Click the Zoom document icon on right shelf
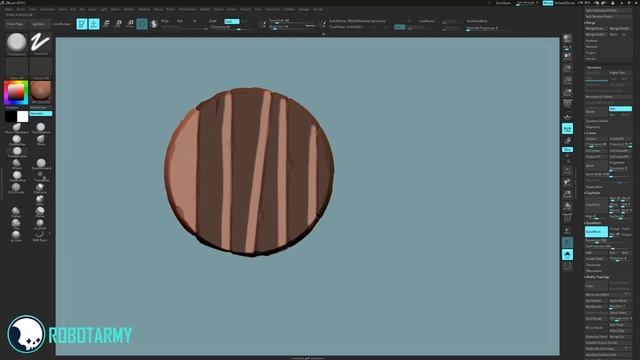 567,68
